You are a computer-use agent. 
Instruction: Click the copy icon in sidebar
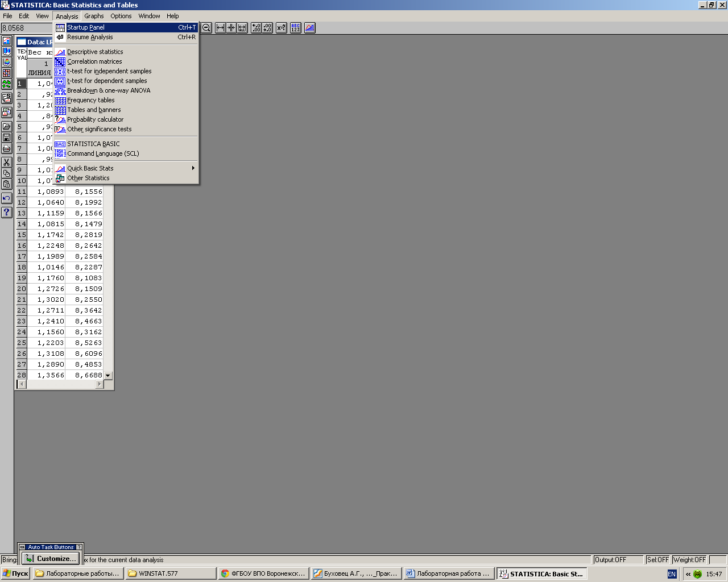tap(7, 173)
